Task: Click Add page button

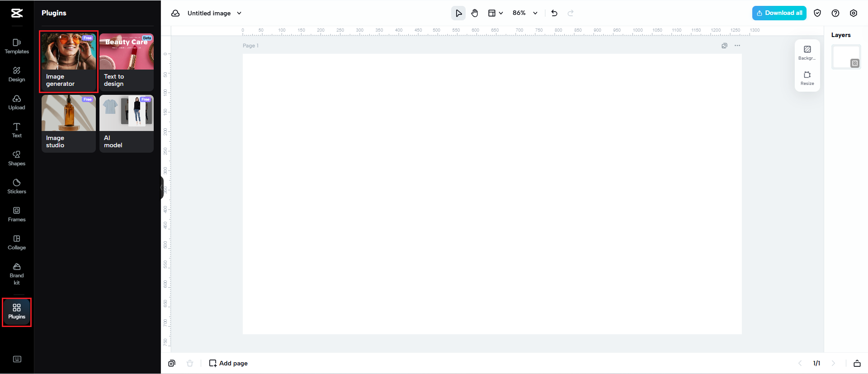Action: tap(228, 363)
